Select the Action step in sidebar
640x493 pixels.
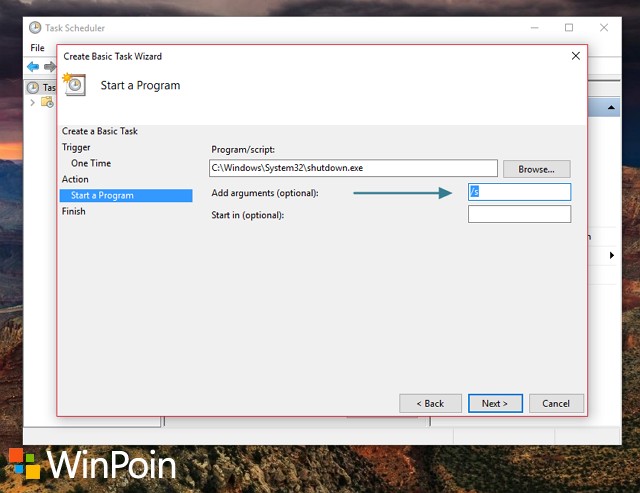(75, 179)
